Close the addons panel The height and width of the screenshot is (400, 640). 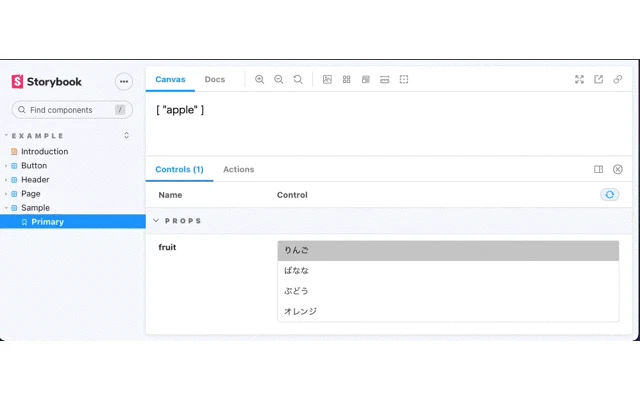point(618,169)
